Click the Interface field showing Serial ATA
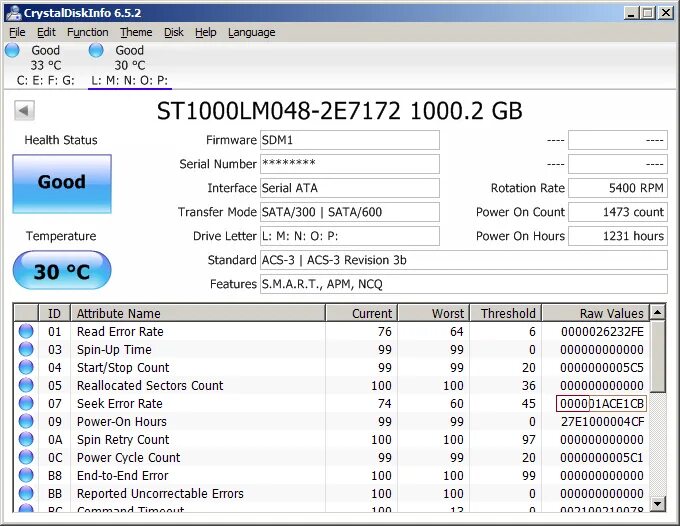Image resolution: width=680 pixels, height=526 pixels. click(350, 188)
